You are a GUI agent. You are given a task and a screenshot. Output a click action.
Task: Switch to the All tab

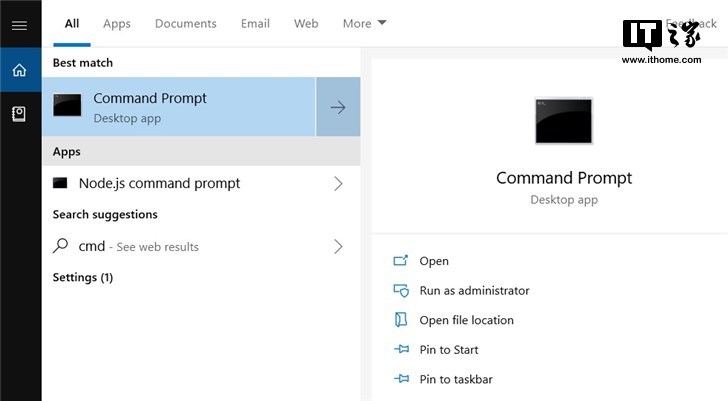[x=72, y=24]
